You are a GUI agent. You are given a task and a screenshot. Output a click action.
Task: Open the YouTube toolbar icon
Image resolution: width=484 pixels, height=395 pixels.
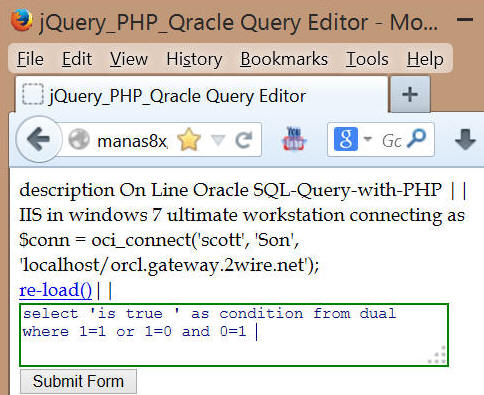click(293, 139)
